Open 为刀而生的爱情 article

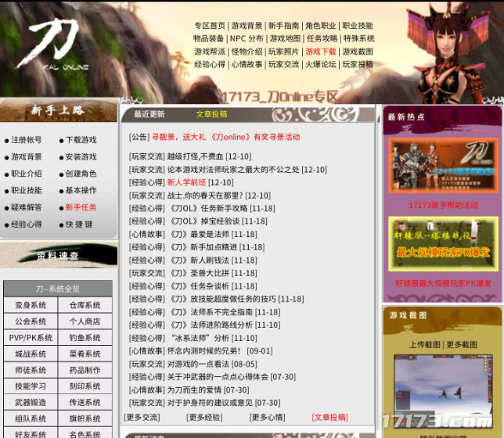(194, 390)
